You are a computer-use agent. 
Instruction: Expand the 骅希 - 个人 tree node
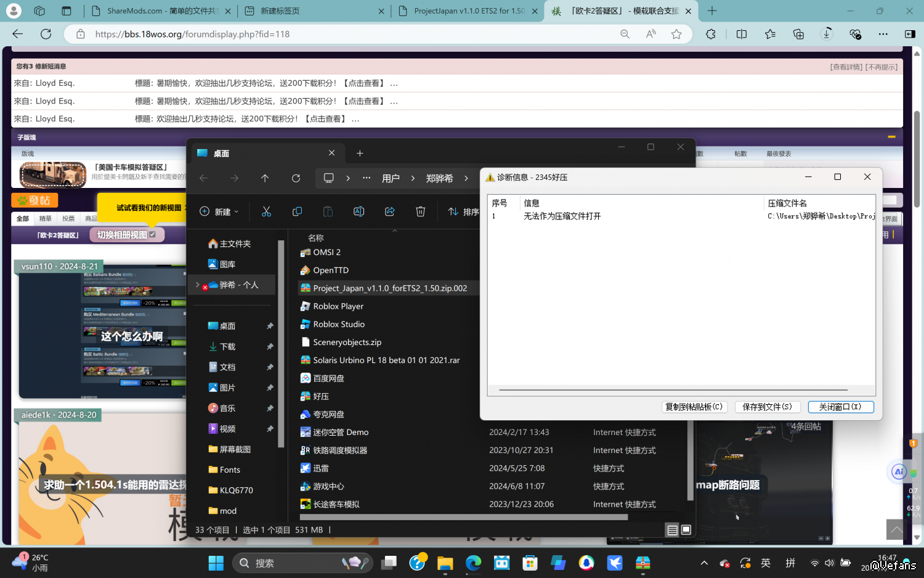tap(197, 285)
